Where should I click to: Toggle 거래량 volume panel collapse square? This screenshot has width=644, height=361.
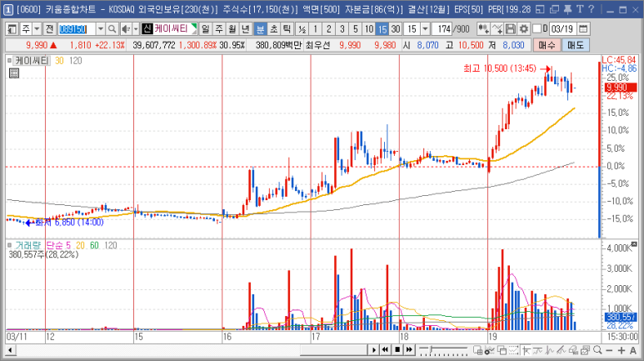pos(9,245)
